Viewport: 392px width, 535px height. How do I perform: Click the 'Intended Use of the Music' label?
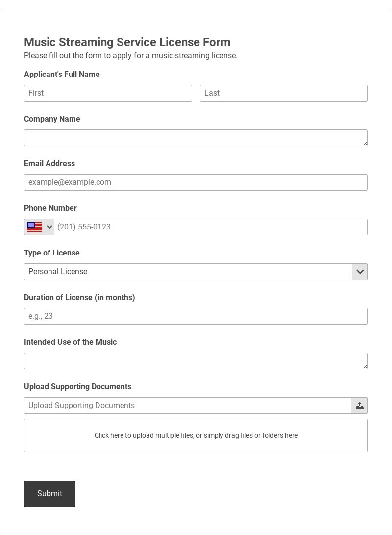point(70,342)
